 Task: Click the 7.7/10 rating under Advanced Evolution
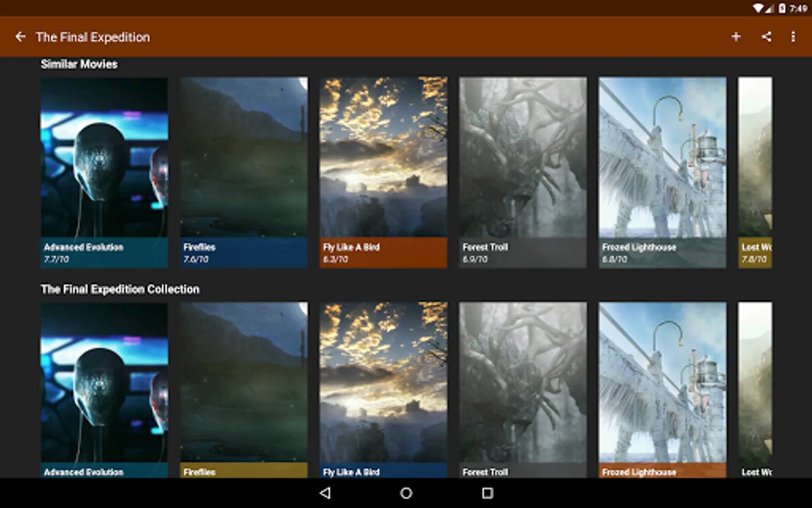pyautogui.click(x=56, y=259)
